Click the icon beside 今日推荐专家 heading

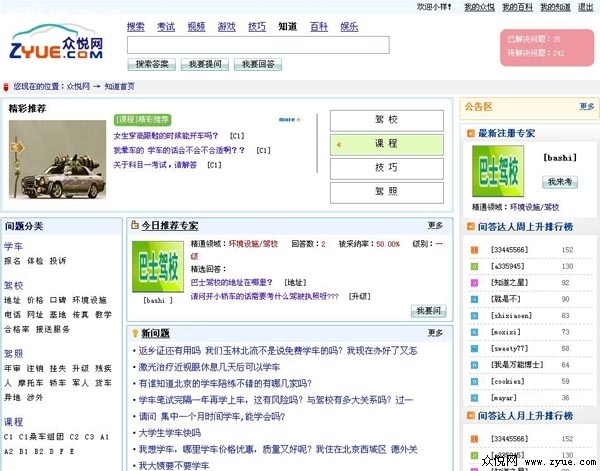[135, 226]
